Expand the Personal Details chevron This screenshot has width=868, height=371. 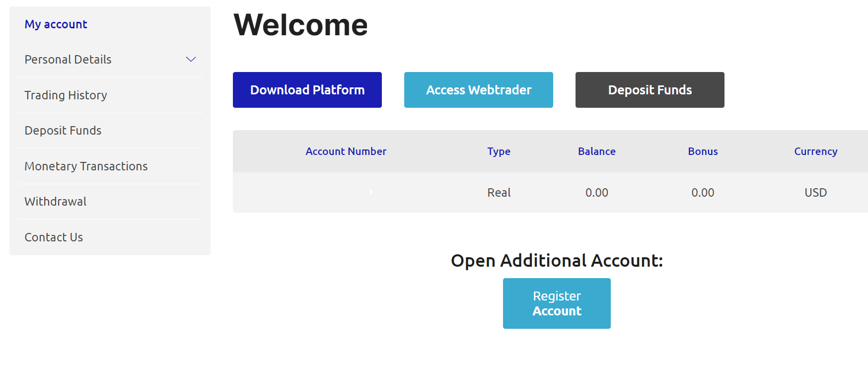pos(191,60)
